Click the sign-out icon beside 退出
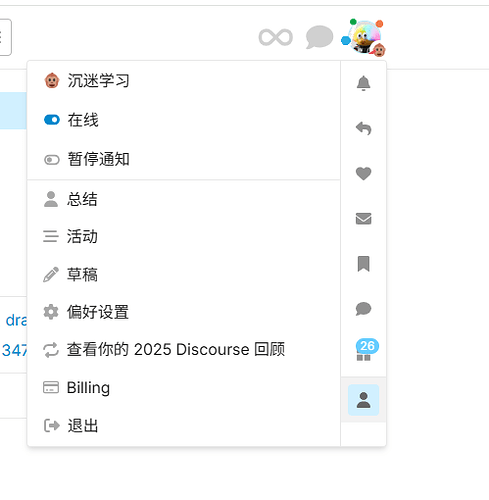The image size is (489, 500). [x=52, y=426]
